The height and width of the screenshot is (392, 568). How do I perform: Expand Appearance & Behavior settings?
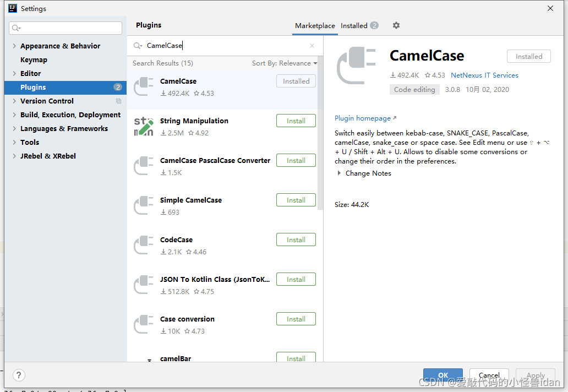pos(14,46)
